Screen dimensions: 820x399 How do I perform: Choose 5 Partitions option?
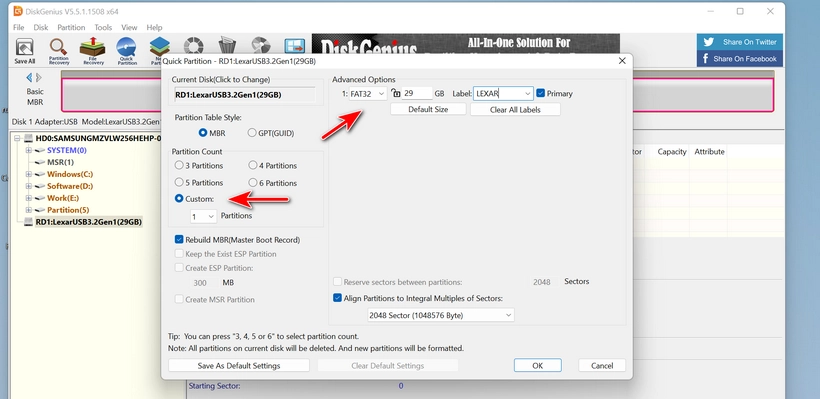point(179,183)
